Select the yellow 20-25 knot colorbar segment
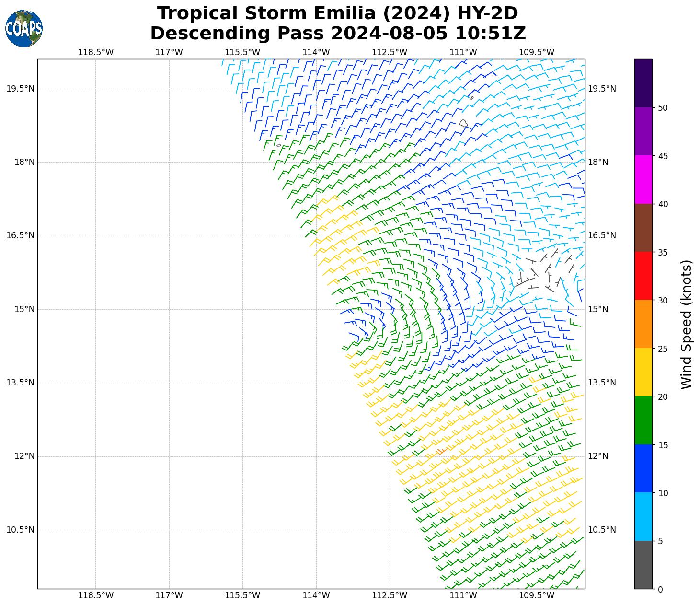The width and height of the screenshot is (700, 606). coord(643,372)
